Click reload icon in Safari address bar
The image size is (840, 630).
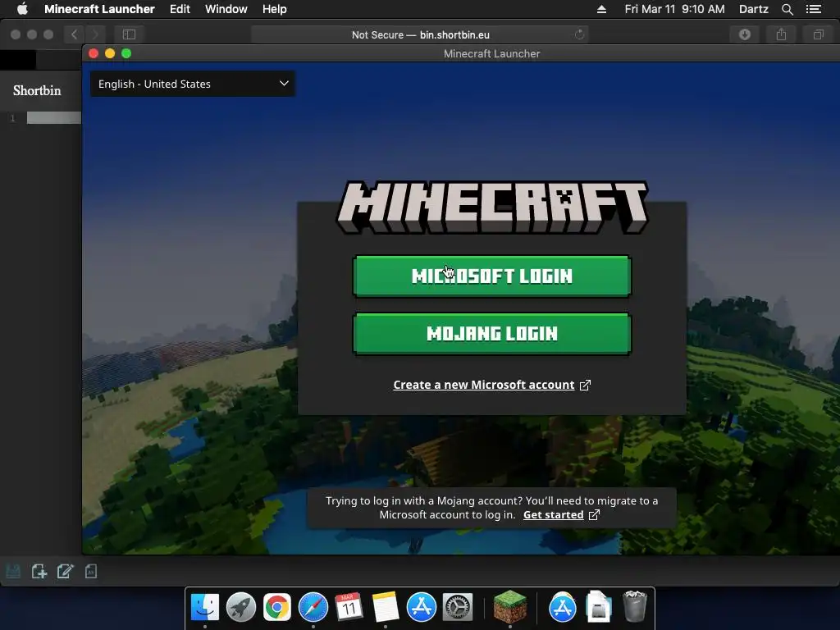(579, 34)
